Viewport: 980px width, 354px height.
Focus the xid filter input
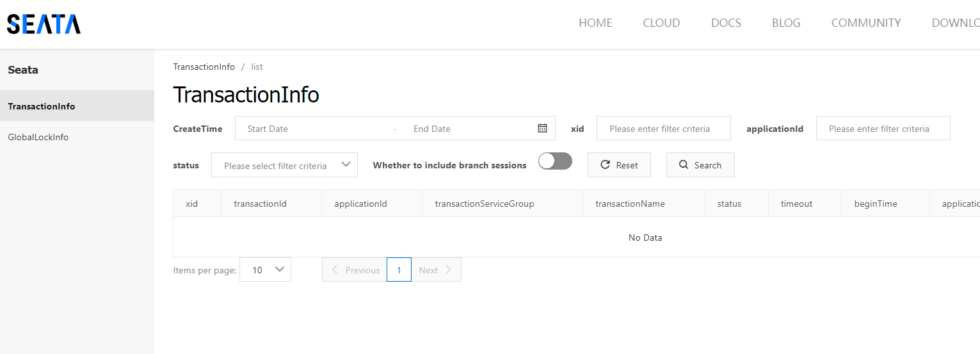pyautogui.click(x=664, y=128)
